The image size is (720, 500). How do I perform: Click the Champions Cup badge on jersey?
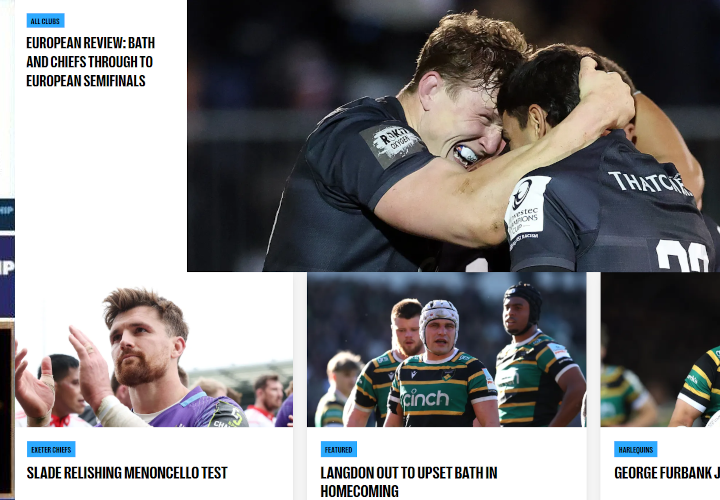pos(526,209)
